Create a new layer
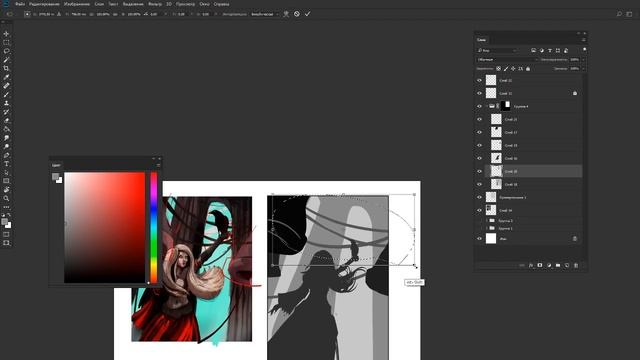The width and height of the screenshot is (640, 360). pos(567,265)
